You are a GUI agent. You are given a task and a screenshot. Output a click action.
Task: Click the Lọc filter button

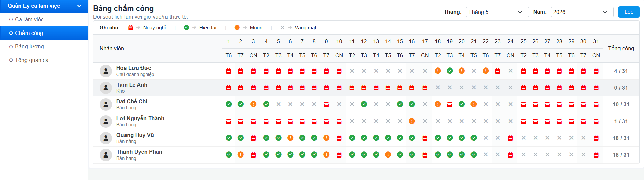pyautogui.click(x=629, y=12)
